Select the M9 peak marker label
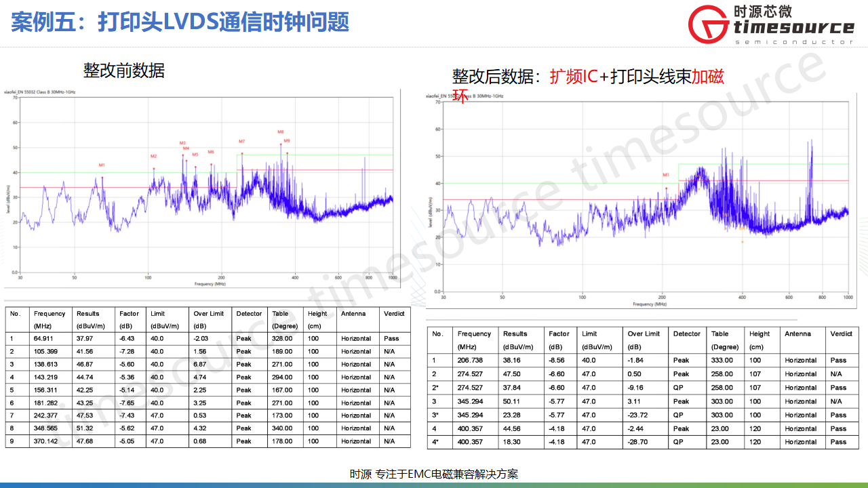 [x=287, y=140]
